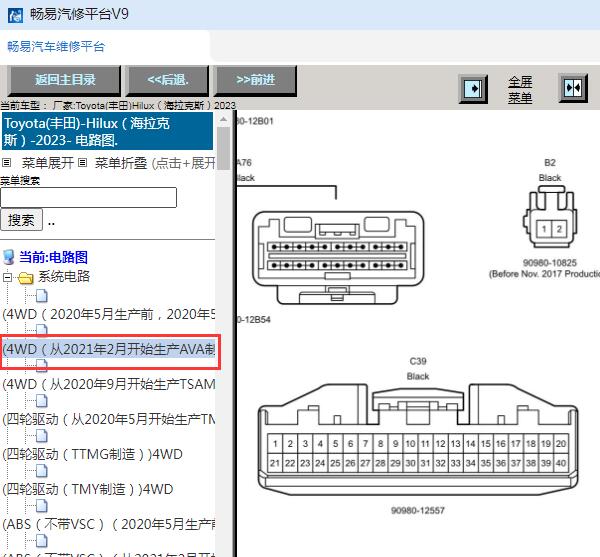600x557 pixels.
Task: Click pin 21 on C39 connector
Action: click(275, 463)
